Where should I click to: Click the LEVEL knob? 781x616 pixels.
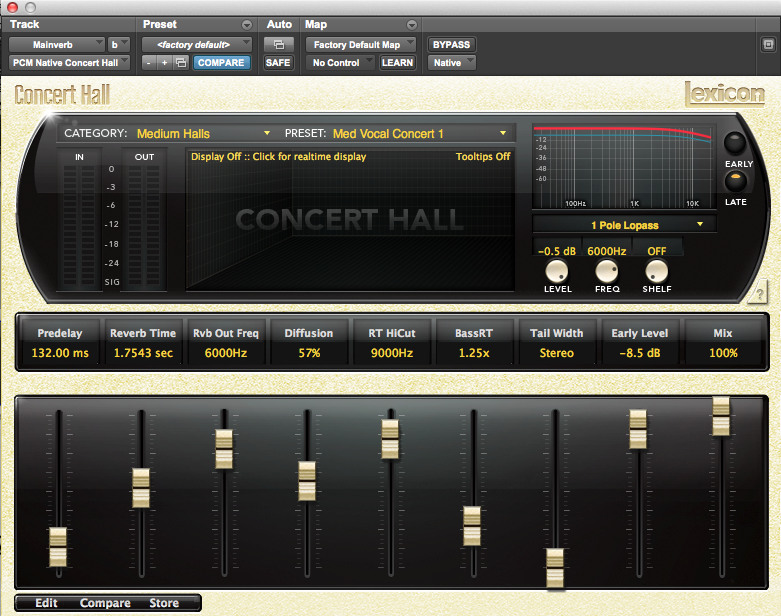tap(557, 271)
